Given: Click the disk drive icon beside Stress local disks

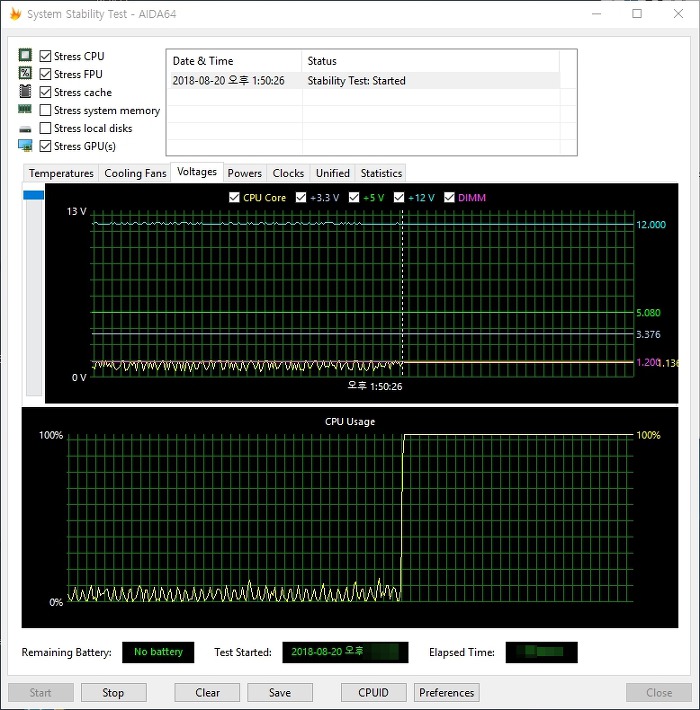Looking at the screenshot, I should coord(25,129).
